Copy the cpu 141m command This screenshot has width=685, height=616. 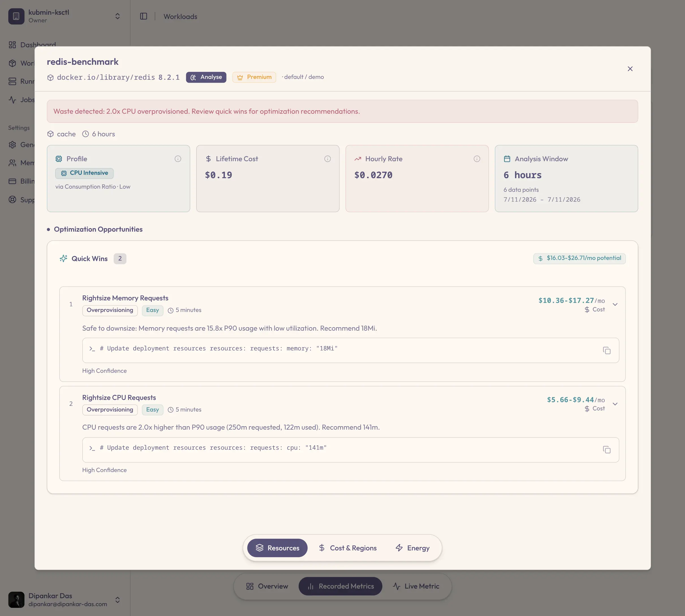click(606, 449)
